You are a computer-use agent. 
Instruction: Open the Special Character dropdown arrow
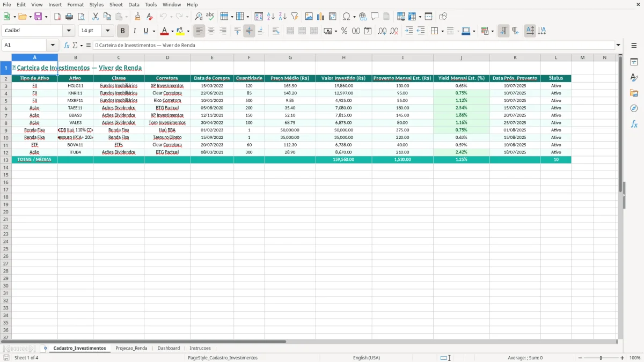(x=355, y=17)
